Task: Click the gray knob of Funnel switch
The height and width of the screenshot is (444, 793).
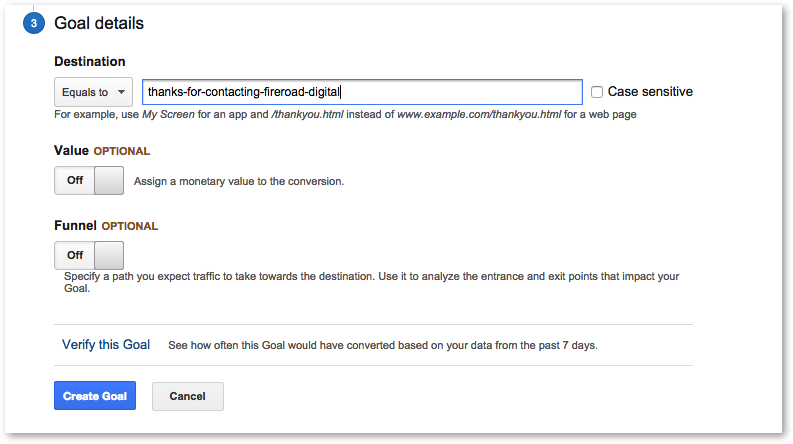Action: point(109,255)
